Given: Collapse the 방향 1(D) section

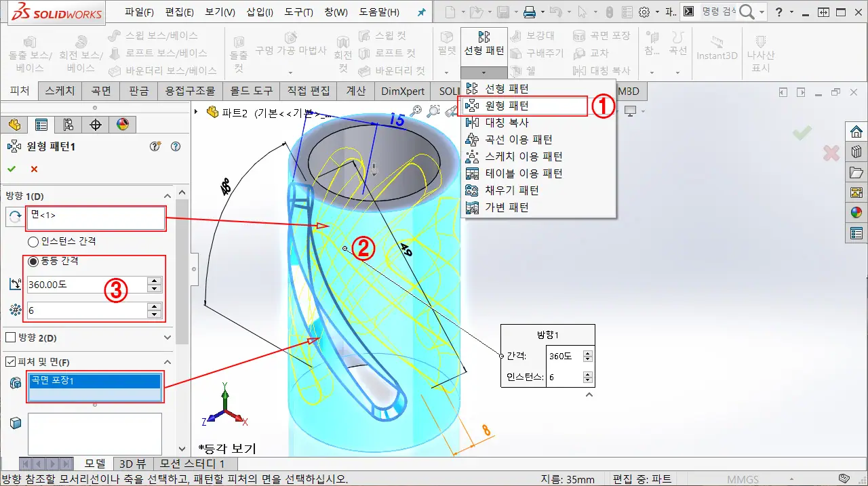Looking at the screenshot, I should tap(167, 195).
